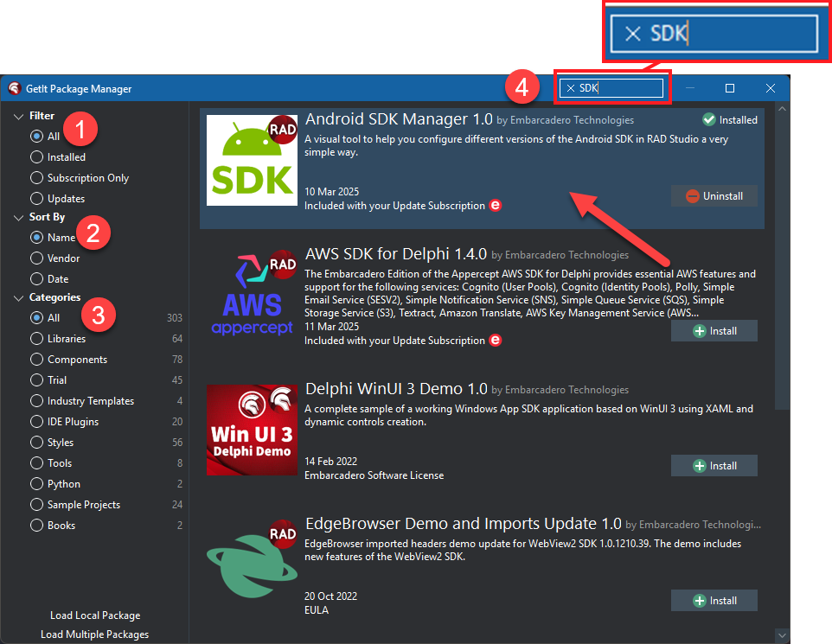The image size is (832, 644).
Task: Click the AWS appercept package thumbnail
Action: pos(252,295)
